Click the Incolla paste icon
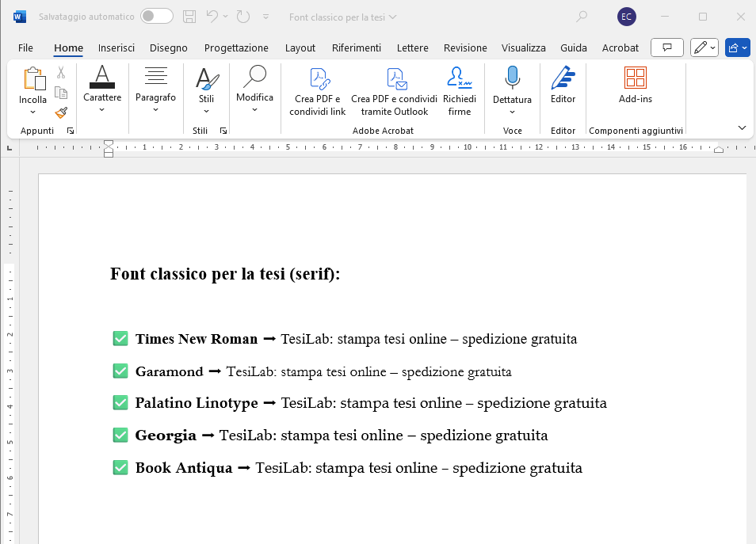The image size is (756, 544). tap(33, 78)
